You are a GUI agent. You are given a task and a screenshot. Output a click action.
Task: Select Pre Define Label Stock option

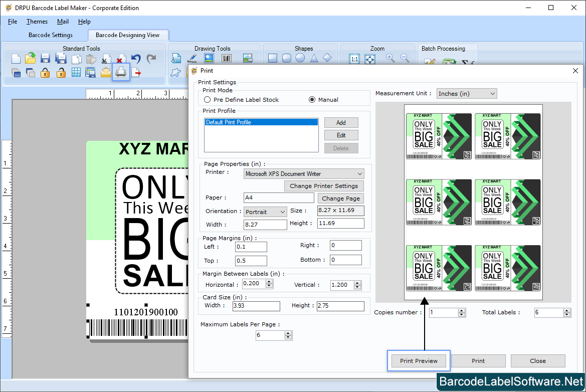(207, 99)
